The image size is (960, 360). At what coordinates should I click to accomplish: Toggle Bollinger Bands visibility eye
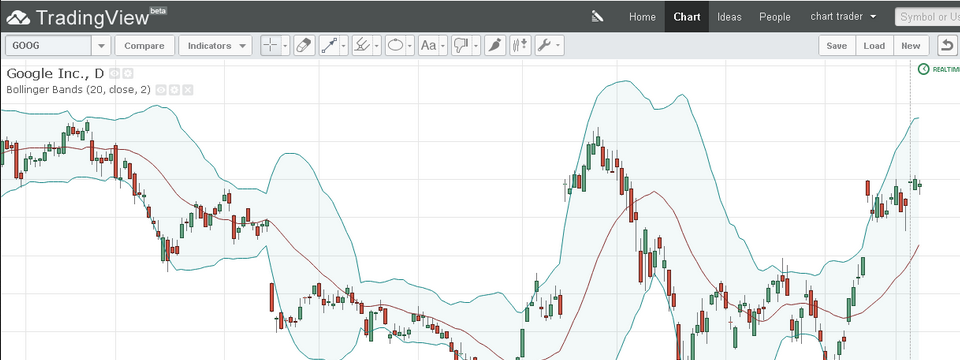coord(161,90)
